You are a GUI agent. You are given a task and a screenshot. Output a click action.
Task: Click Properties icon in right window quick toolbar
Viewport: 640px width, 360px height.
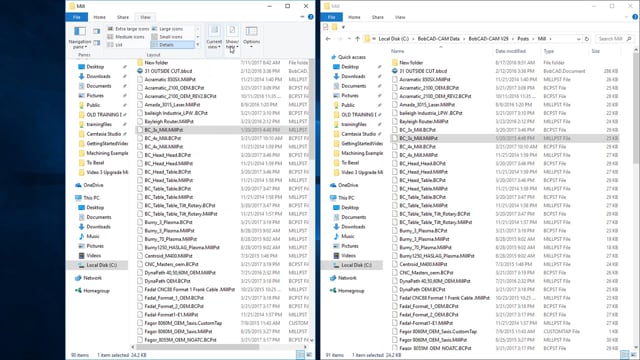coord(325,27)
